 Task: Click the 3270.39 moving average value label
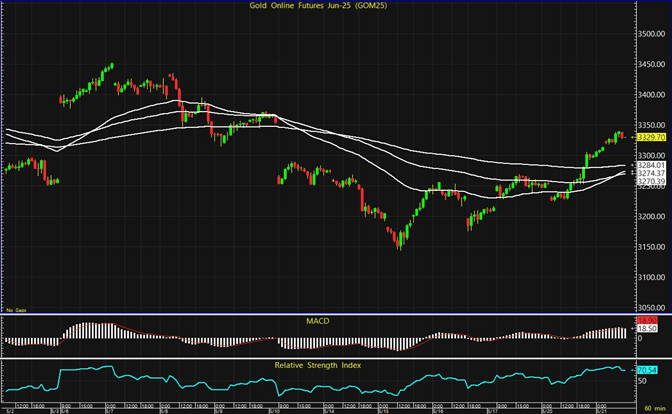pyautogui.click(x=650, y=181)
